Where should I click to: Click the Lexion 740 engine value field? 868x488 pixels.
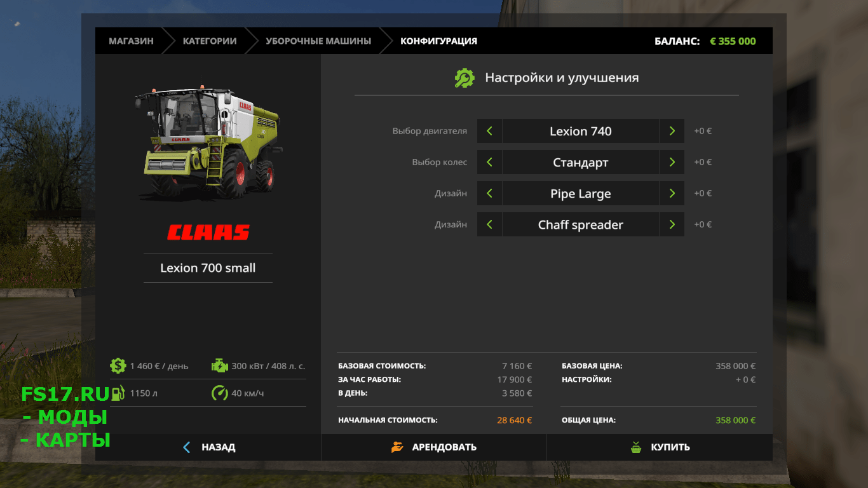point(581,131)
